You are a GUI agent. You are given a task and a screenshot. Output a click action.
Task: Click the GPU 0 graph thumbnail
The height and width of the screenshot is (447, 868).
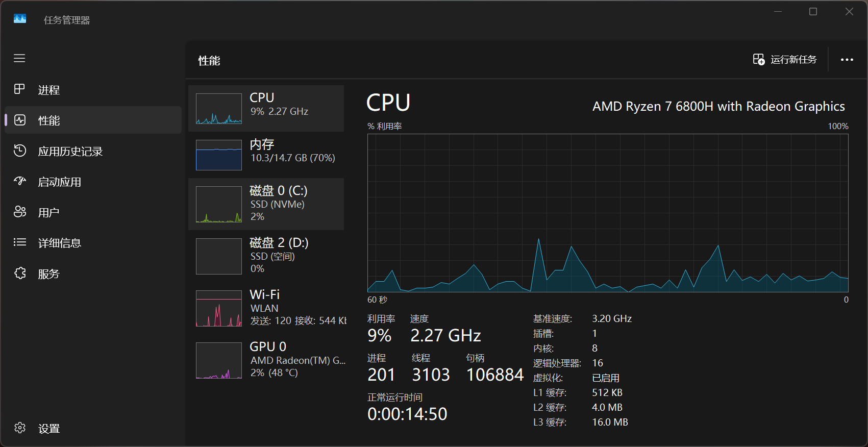[219, 360]
